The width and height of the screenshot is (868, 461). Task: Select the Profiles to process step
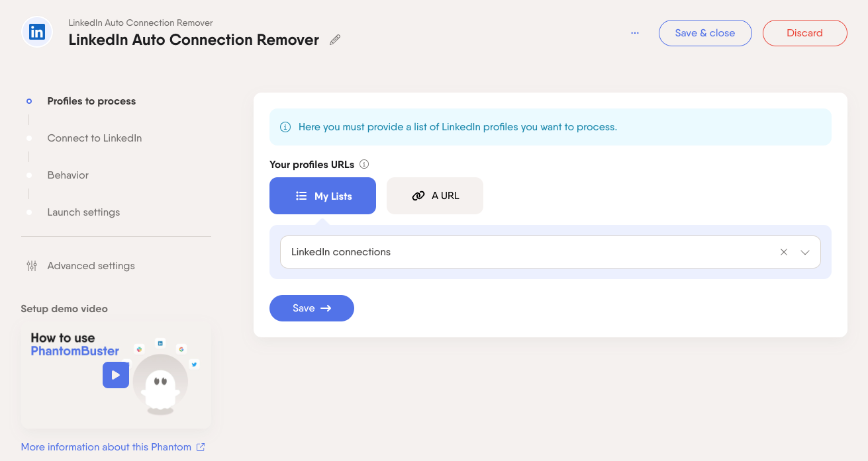pyautogui.click(x=91, y=101)
